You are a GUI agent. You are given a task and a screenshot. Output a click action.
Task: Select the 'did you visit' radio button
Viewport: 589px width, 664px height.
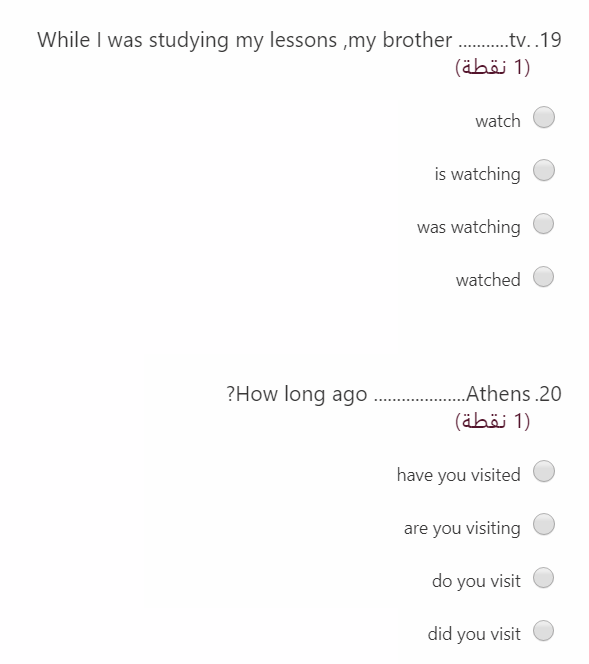[x=544, y=631]
